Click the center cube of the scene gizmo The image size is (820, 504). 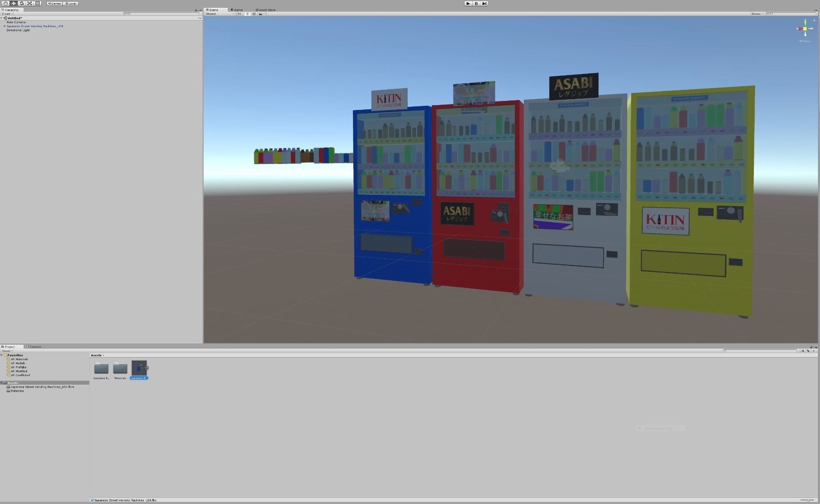point(805,29)
